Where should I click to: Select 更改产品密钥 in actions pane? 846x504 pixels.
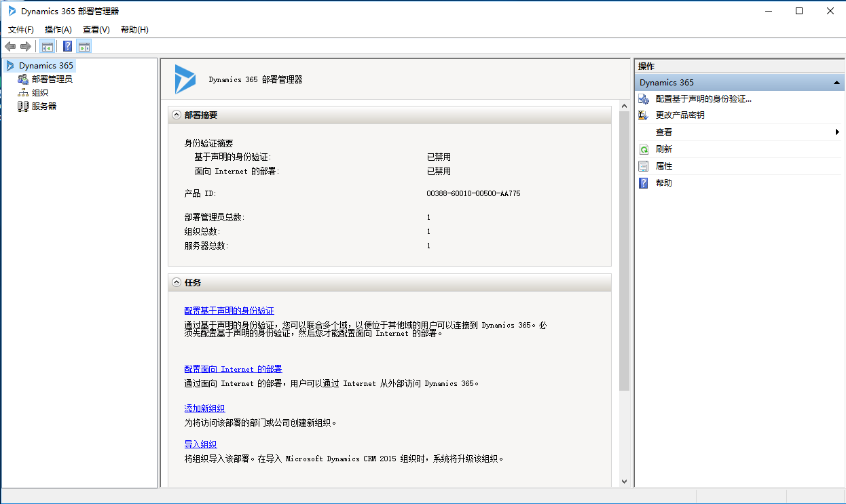[x=680, y=115]
